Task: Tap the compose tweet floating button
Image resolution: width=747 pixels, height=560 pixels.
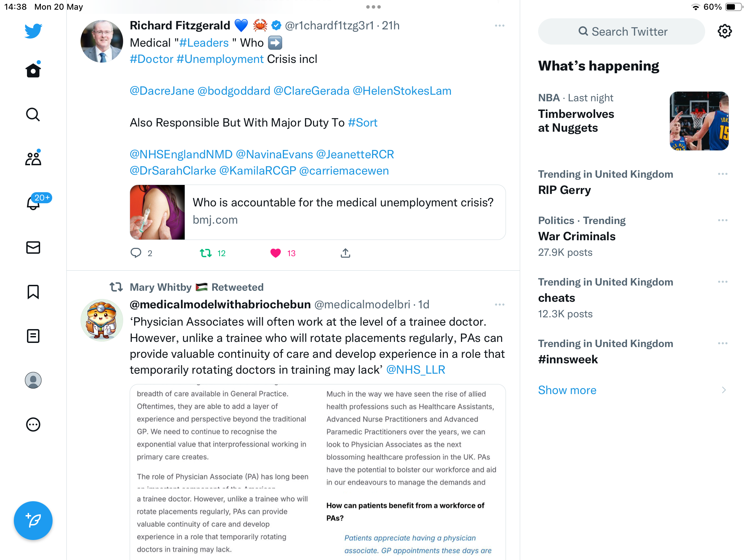Action: 33,520
